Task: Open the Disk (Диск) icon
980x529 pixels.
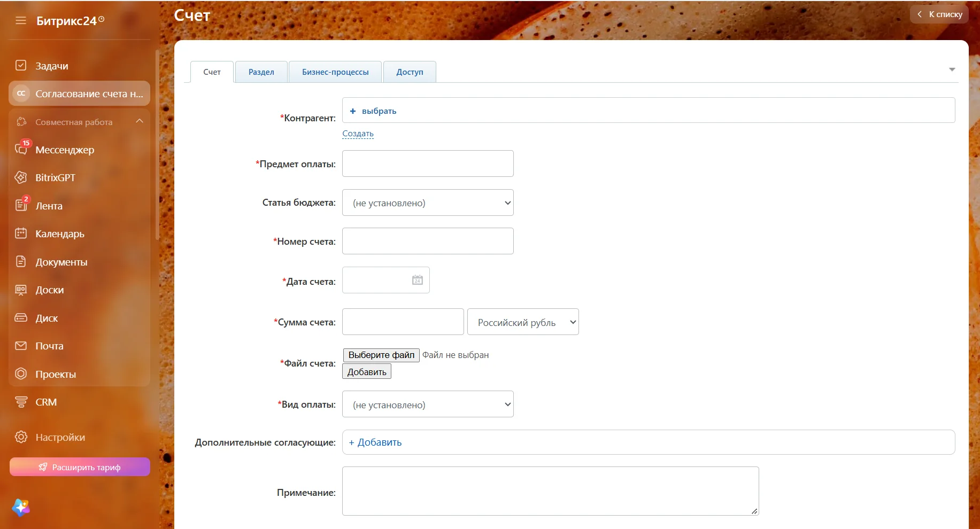Action: click(21, 318)
